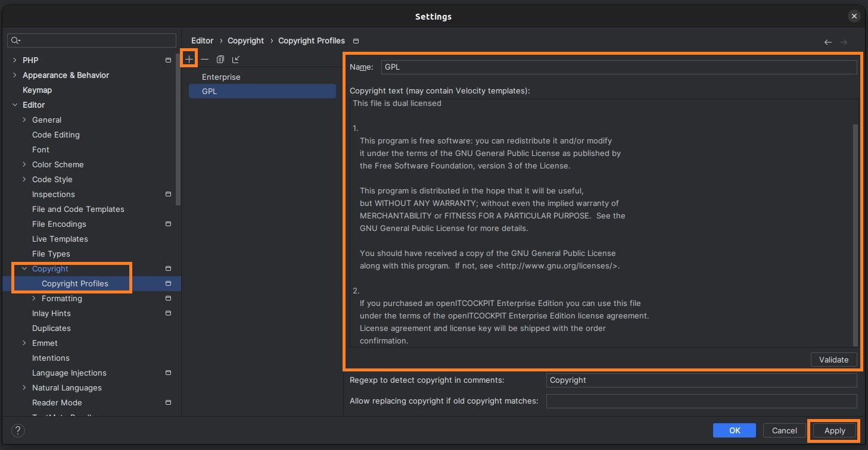Click the search icon in settings search
This screenshot has width=868, height=450.
click(15, 40)
